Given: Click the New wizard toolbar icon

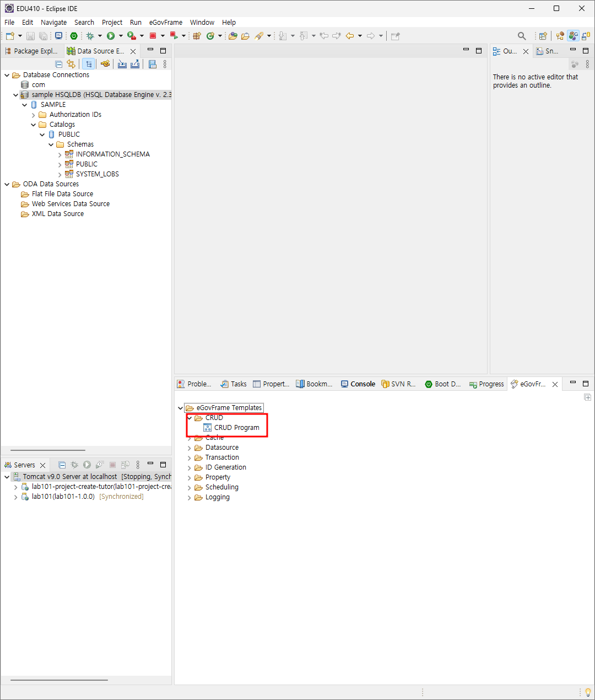Looking at the screenshot, I should point(10,36).
